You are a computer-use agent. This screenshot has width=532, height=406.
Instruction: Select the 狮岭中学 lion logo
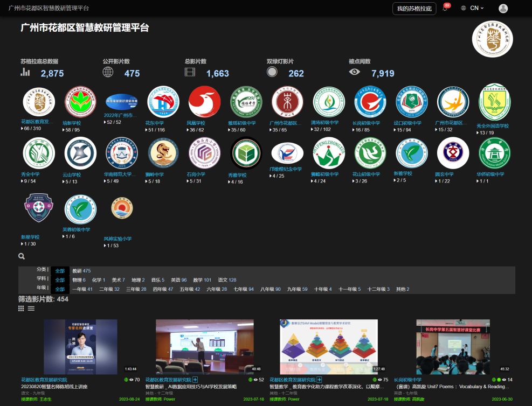click(x=163, y=153)
